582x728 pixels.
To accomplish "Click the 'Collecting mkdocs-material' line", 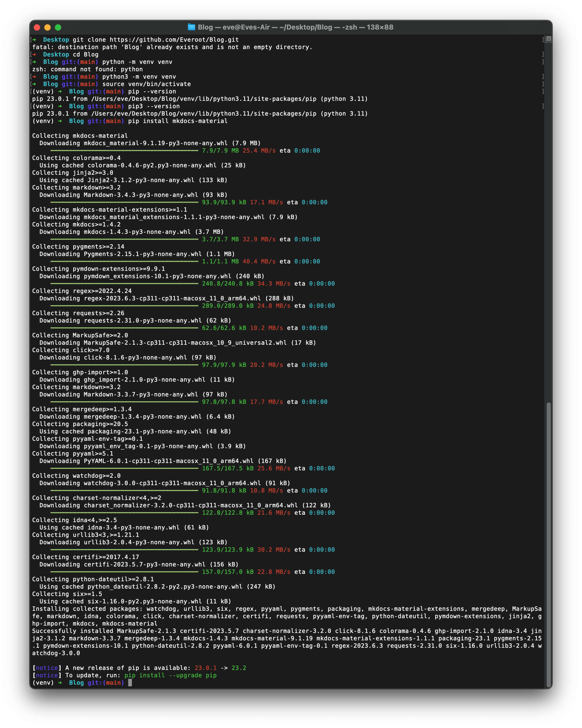I will (x=80, y=136).
